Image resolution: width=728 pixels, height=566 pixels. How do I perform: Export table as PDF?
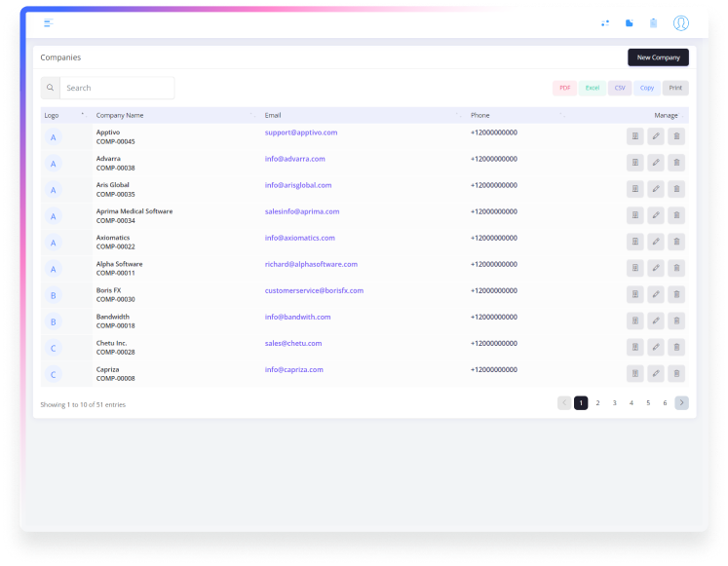(564, 88)
